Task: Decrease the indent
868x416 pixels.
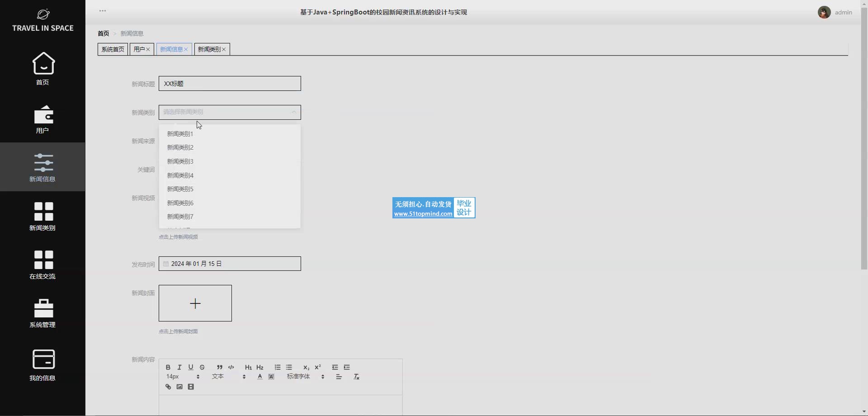Action: pos(335,367)
